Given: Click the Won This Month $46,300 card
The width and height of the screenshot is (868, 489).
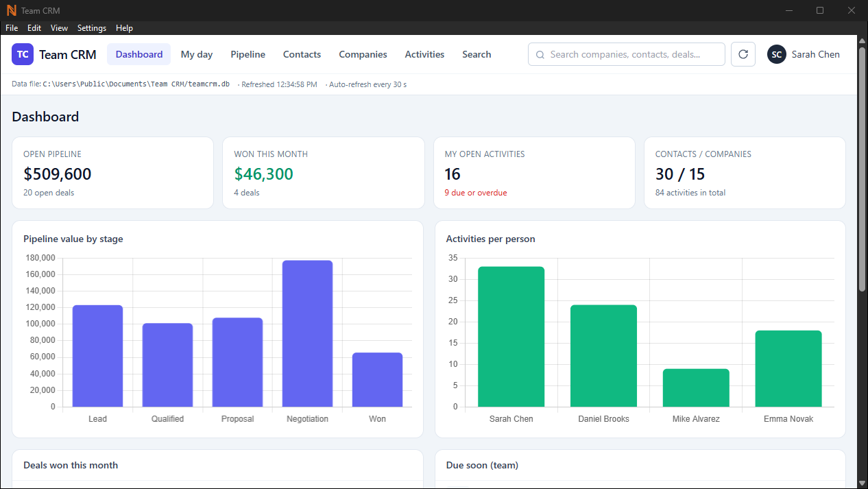Looking at the screenshot, I should (x=324, y=173).
